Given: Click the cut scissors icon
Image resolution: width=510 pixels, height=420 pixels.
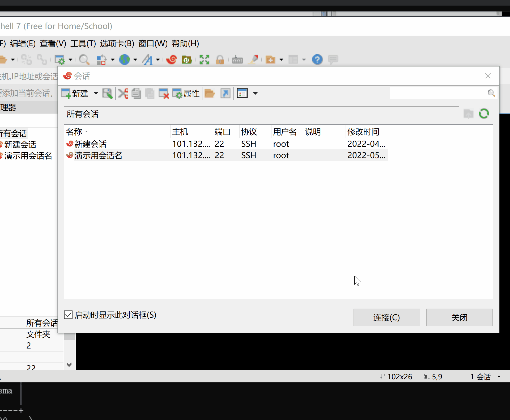Looking at the screenshot, I should click(x=123, y=93).
